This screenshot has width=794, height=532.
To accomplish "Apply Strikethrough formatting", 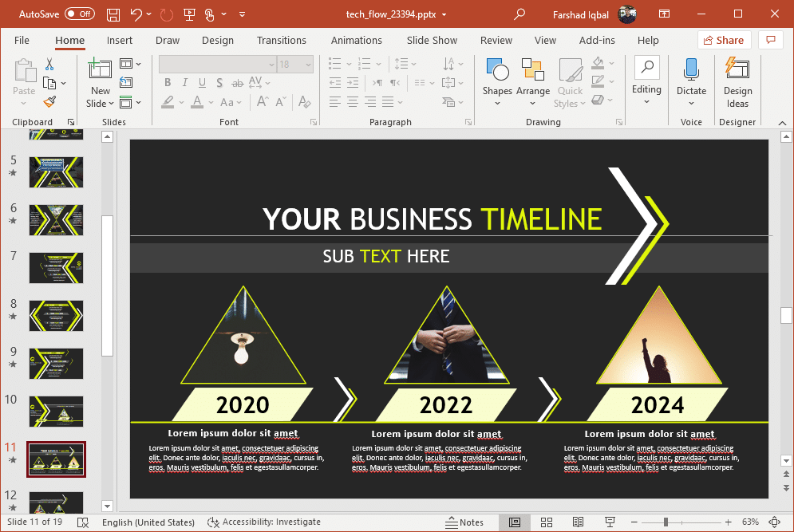I will click(237, 82).
